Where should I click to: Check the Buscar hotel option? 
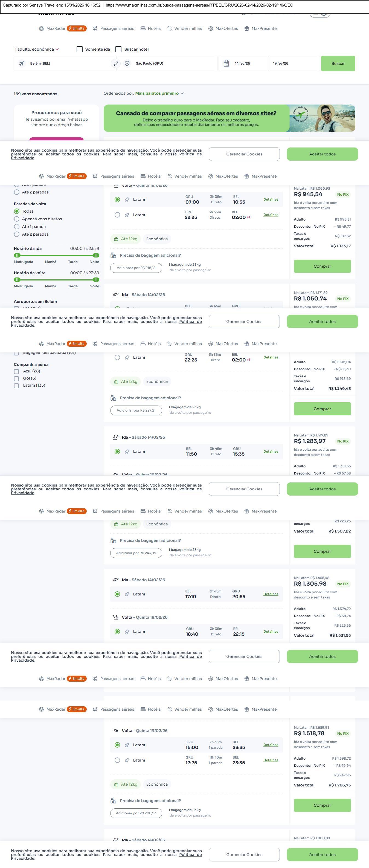tap(118, 49)
